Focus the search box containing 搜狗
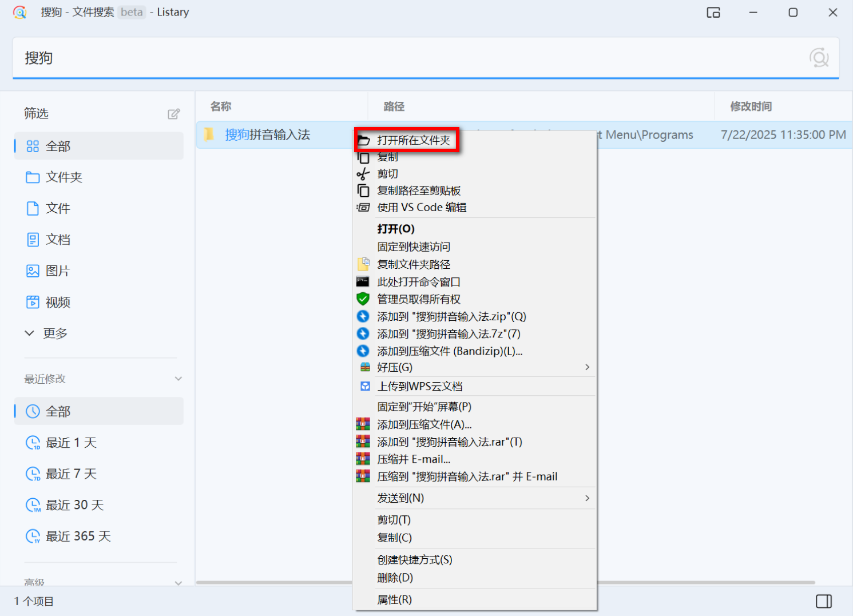Viewport: 853px width, 616px height. click(426, 58)
